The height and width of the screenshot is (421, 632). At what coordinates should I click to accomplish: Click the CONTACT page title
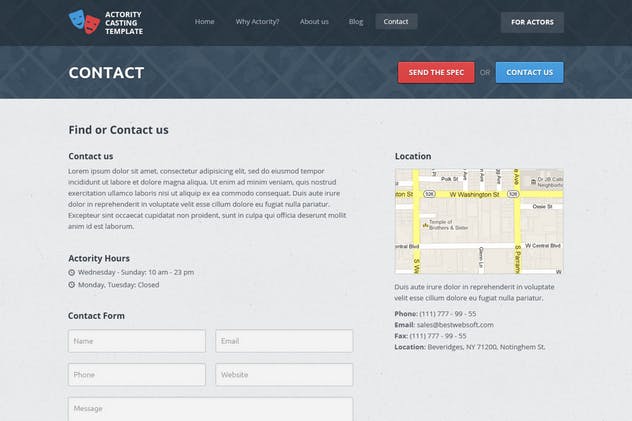pyautogui.click(x=106, y=73)
